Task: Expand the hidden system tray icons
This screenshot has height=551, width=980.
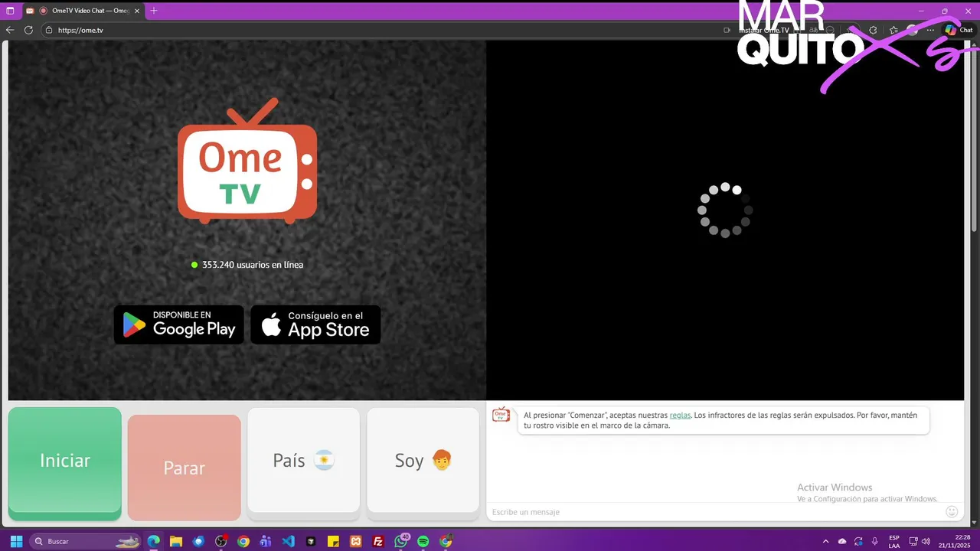Action: click(x=825, y=541)
